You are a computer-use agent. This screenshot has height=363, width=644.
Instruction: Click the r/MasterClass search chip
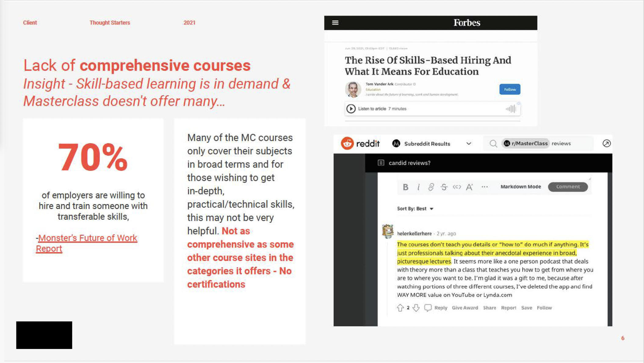coord(526,143)
